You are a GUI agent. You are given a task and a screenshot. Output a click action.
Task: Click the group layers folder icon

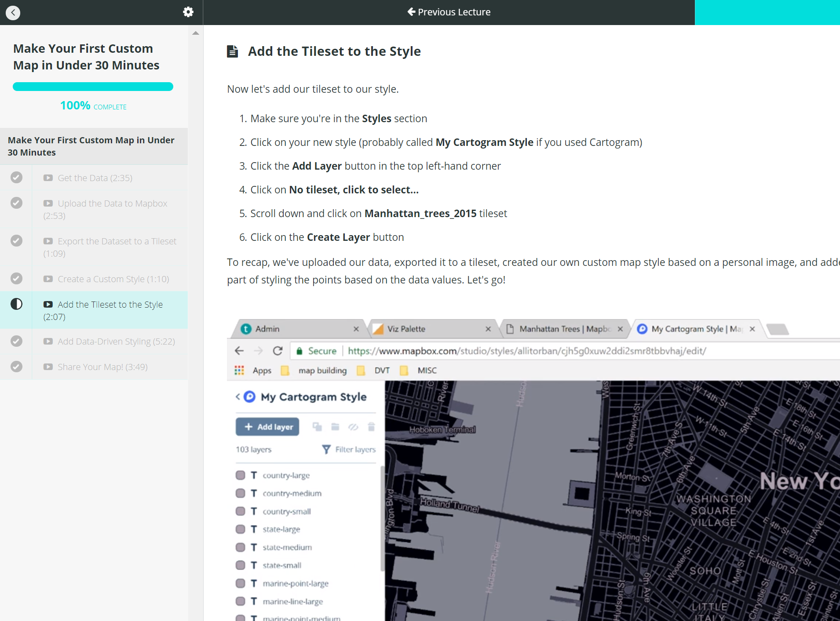coord(335,427)
